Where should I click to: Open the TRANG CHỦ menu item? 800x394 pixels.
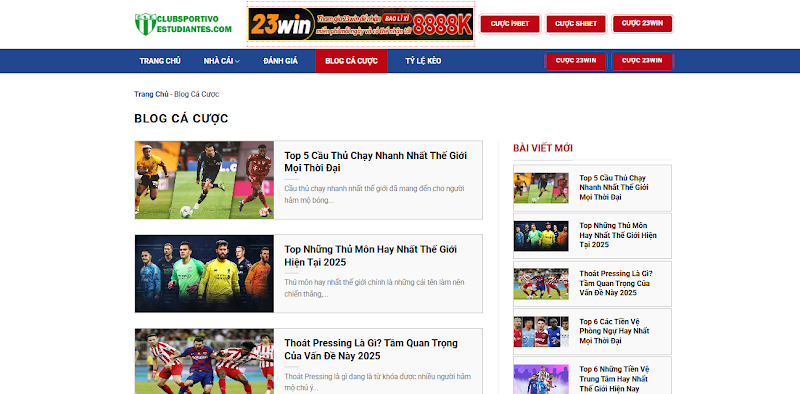tap(160, 61)
